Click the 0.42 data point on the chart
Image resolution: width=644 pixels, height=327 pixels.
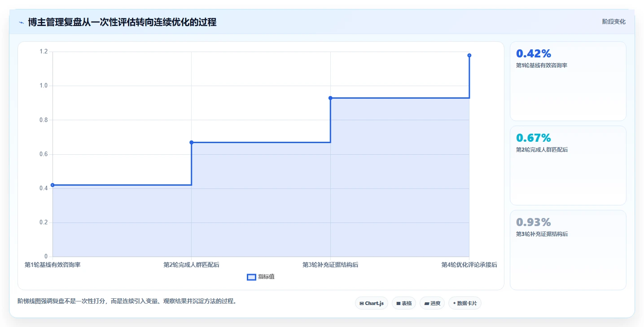tap(53, 185)
